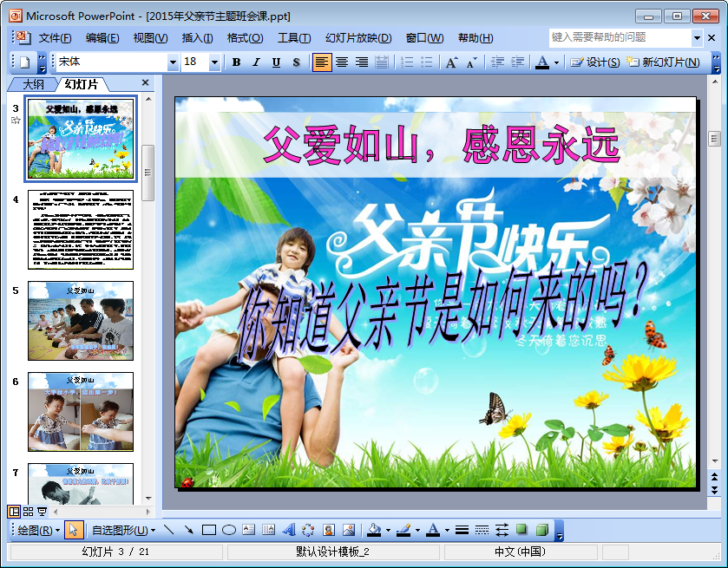Open the 幻灯片放映 (Slide Show) menu
Screen dimensions: 728x568
pyautogui.click(x=358, y=38)
